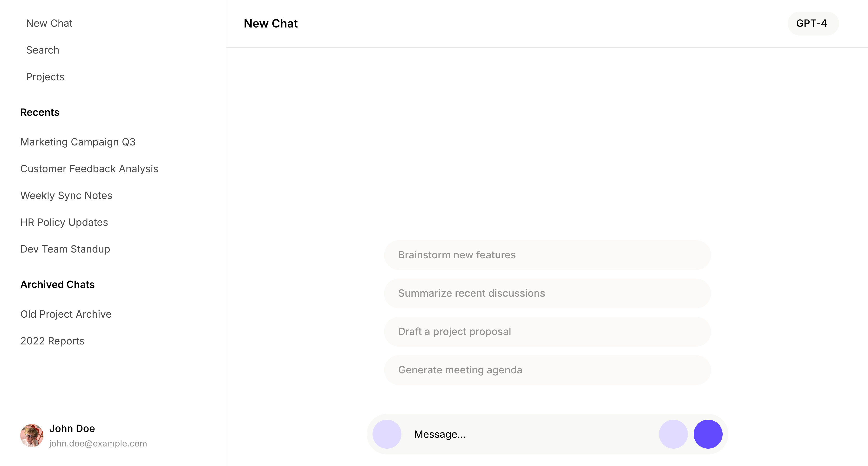868x466 pixels.
Task: Click John Doe's profile avatar
Action: [x=32, y=435]
